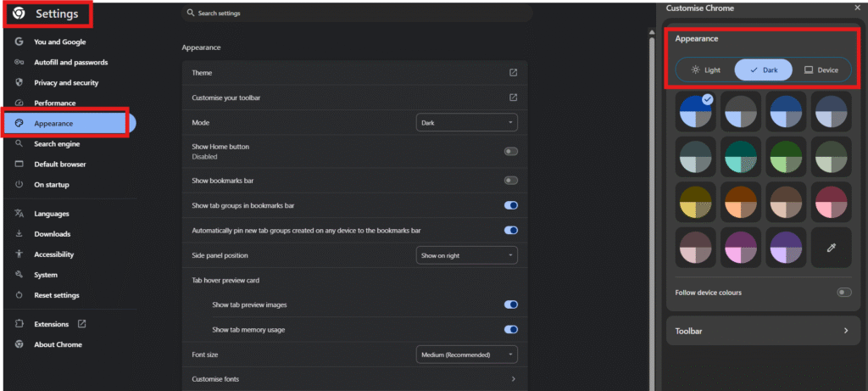Toggle Show tab groups in bookmarks bar
Screen dimensions: 868x391
[x=511, y=205]
